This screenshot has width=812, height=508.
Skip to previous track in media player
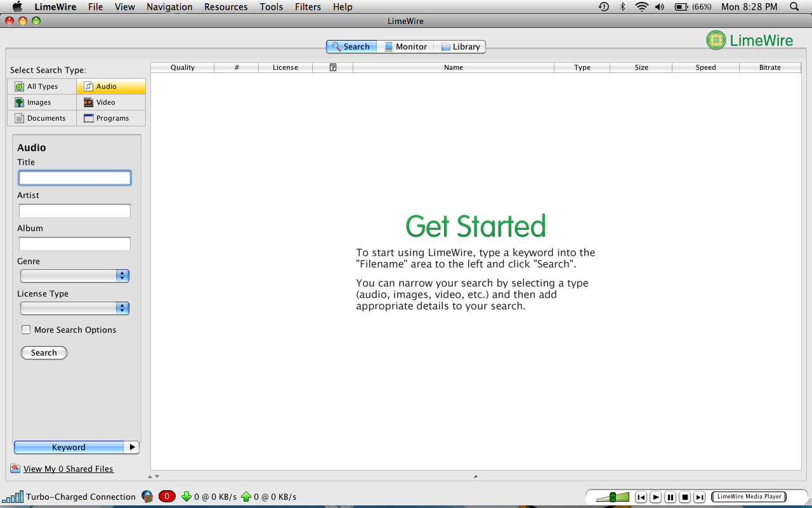641,497
